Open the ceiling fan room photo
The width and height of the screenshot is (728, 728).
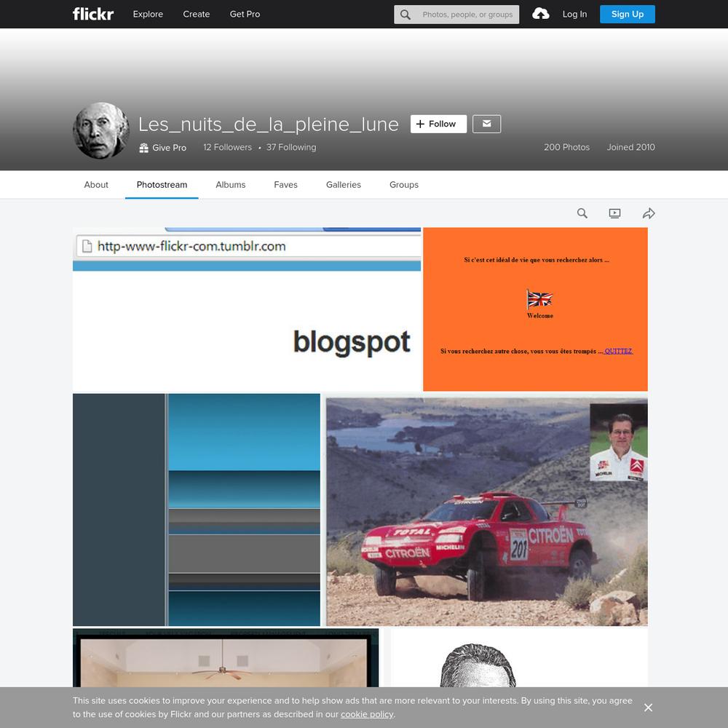click(x=226, y=657)
